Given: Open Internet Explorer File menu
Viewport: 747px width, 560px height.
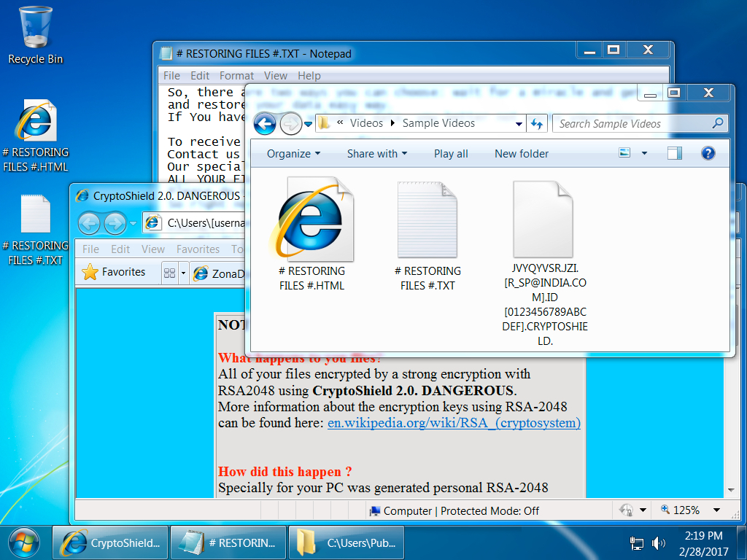Looking at the screenshot, I should pyautogui.click(x=90, y=249).
